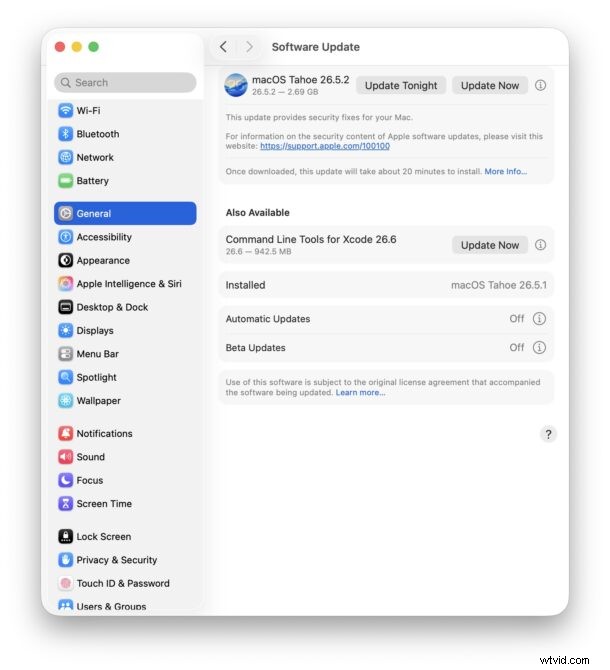Screen dimensions: 610x670
Task: Open the More Info link
Action: pyautogui.click(x=506, y=172)
